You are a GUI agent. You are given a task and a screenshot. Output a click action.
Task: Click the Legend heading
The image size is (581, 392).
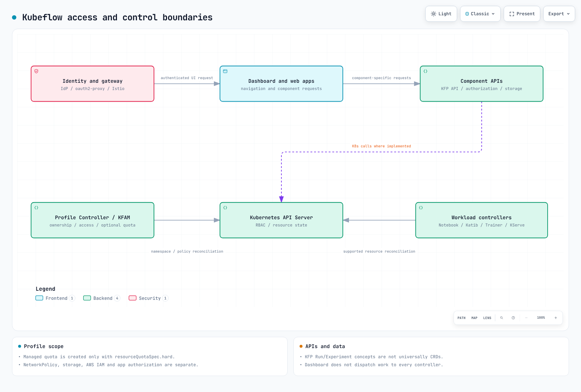coord(45,289)
